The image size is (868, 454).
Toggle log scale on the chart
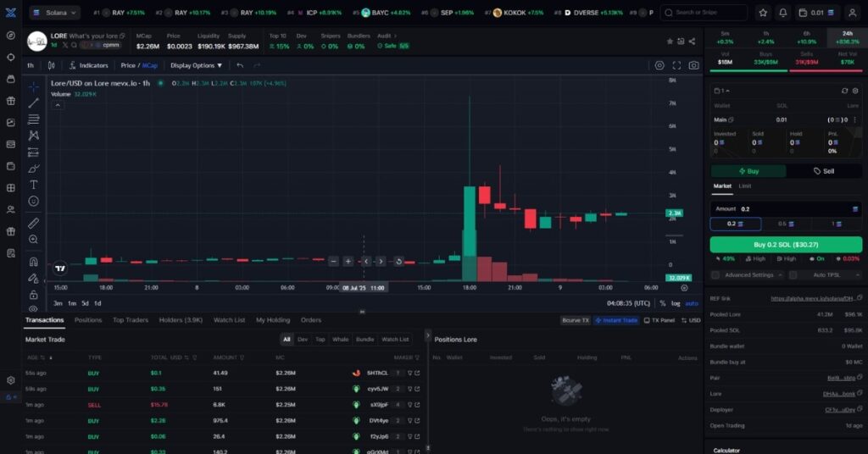(x=676, y=303)
